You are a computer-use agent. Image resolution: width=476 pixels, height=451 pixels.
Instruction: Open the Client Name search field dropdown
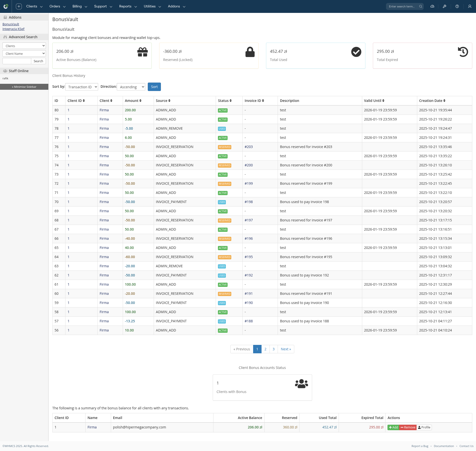(x=24, y=54)
